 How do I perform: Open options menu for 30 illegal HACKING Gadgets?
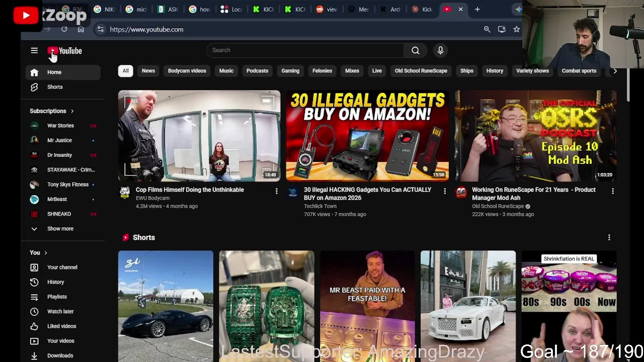(444, 191)
